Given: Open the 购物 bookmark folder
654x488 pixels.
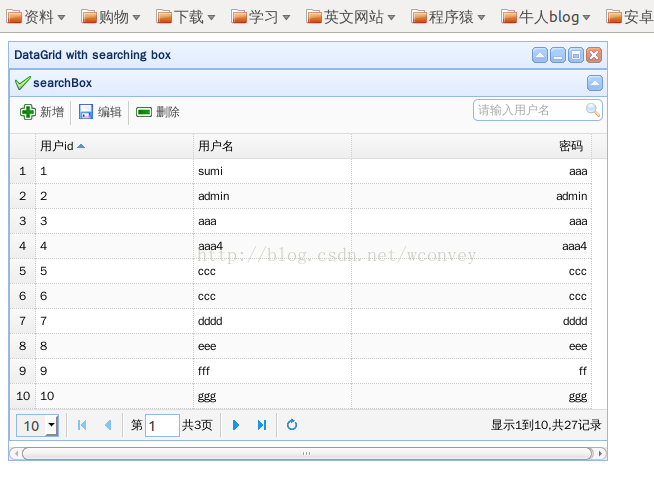Looking at the screenshot, I should point(111,17).
